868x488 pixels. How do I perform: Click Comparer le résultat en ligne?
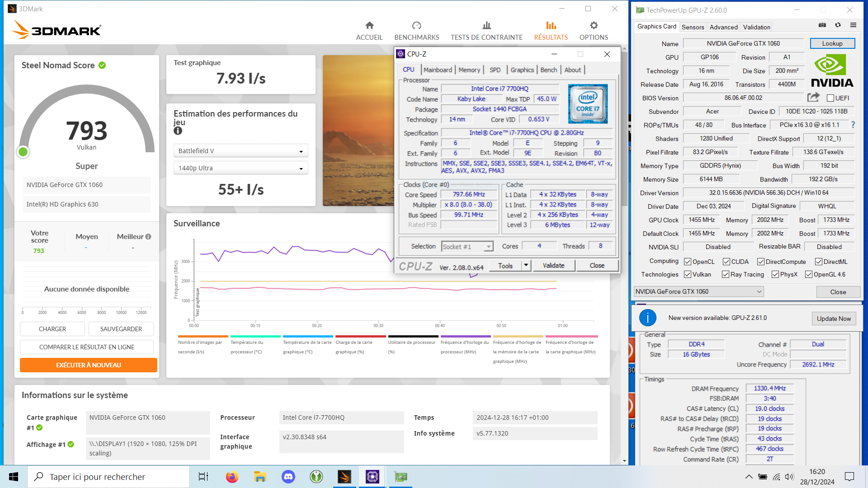coord(87,347)
